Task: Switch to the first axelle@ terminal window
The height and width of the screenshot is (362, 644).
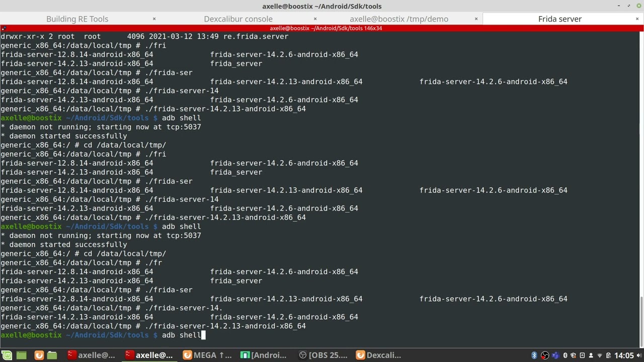Action: (x=91, y=355)
